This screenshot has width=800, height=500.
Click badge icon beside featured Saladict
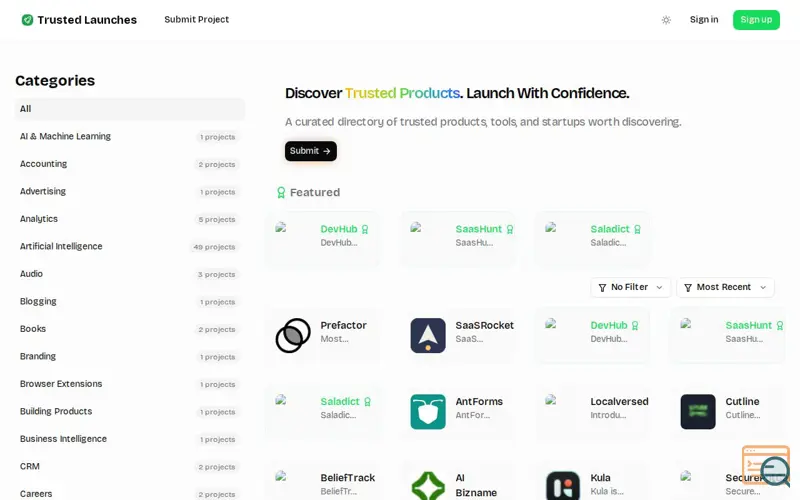point(637,229)
